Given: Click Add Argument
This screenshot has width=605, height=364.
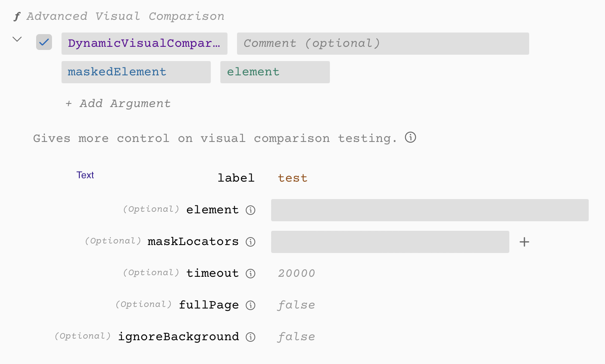Looking at the screenshot, I should [118, 103].
